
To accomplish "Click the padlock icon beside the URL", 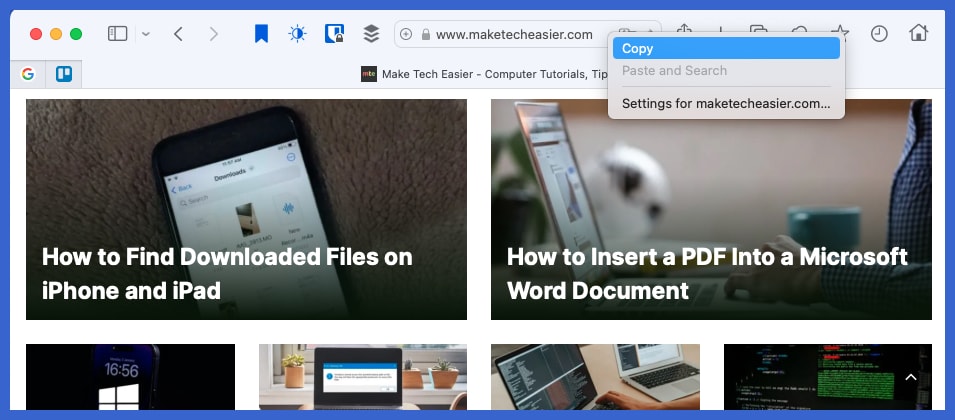I will [x=426, y=35].
